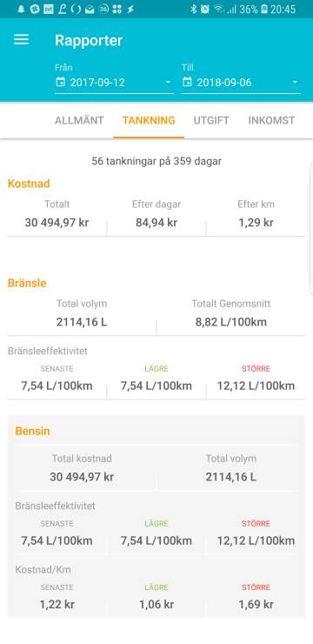Tap the 2018-09-06 end date field

pyautogui.click(x=241, y=83)
